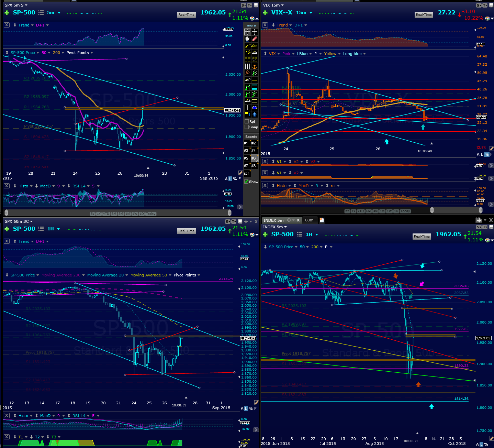This screenshot has width=494, height=448.
Task: Select the yellow-blue rectangle shape tool
Action: coord(248,114)
